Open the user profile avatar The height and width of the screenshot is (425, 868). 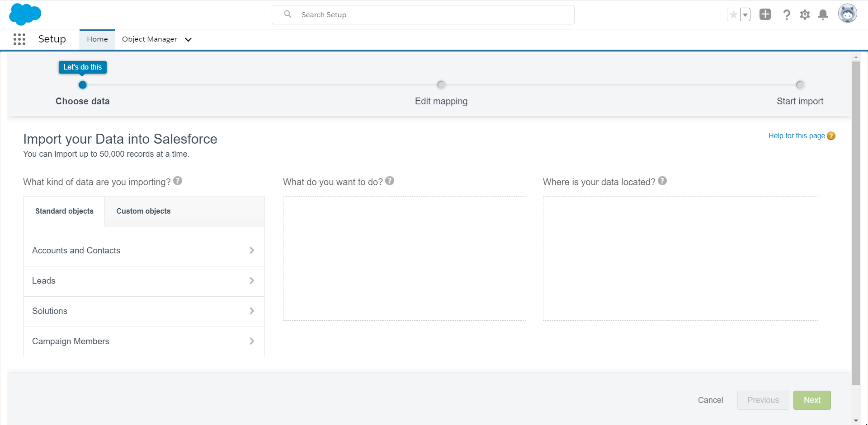click(847, 14)
